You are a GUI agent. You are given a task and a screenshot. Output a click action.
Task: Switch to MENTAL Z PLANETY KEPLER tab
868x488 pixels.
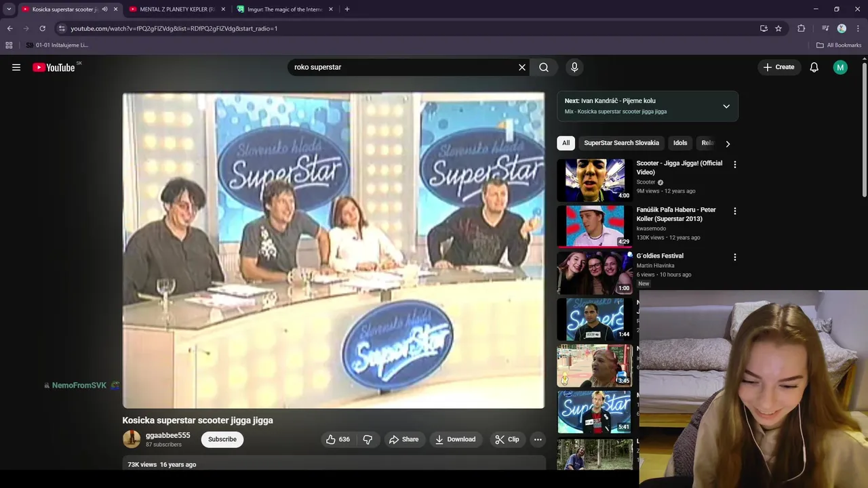[178, 9]
